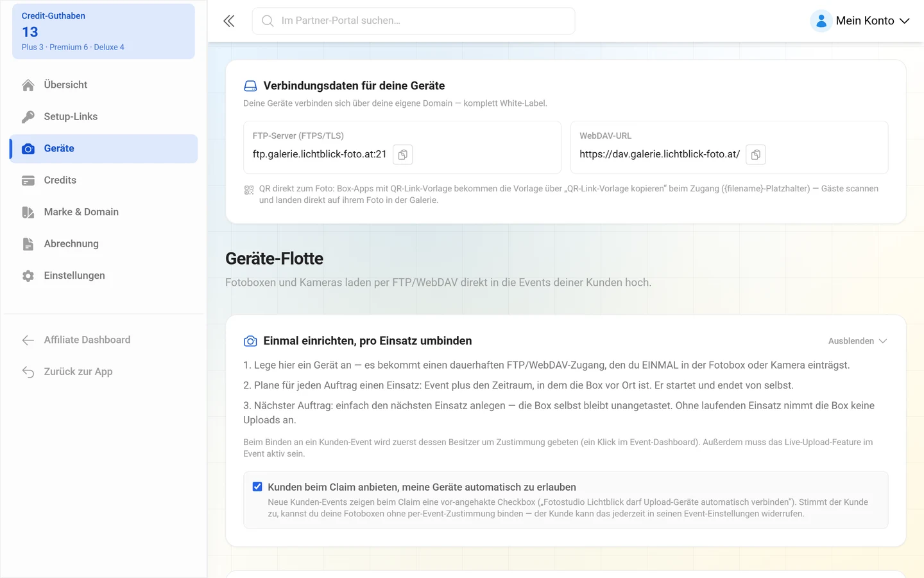924x578 pixels.
Task: Navigate to Marke & Domain
Action: click(103, 213)
